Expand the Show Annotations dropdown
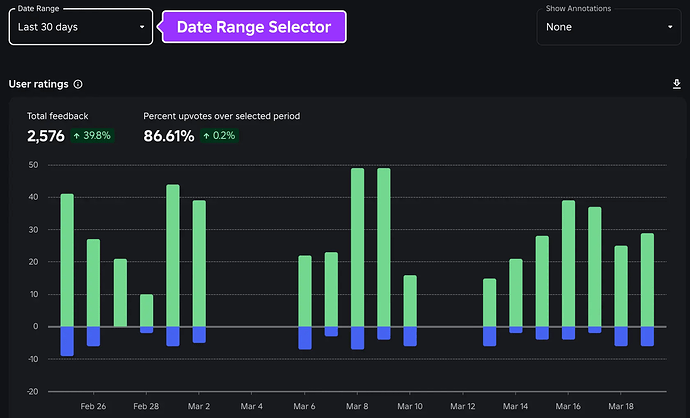Viewport: 690px width, 418px height. pyautogui.click(x=608, y=27)
